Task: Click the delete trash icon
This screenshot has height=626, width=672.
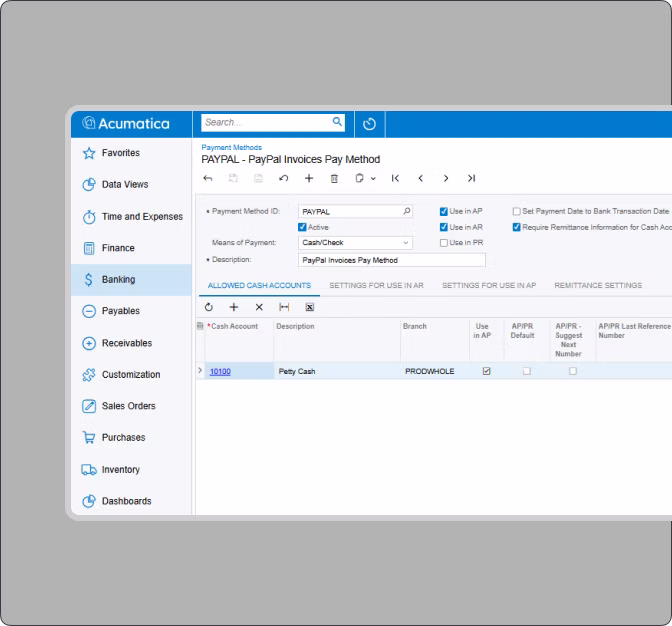Action: click(x=334, y=178)
